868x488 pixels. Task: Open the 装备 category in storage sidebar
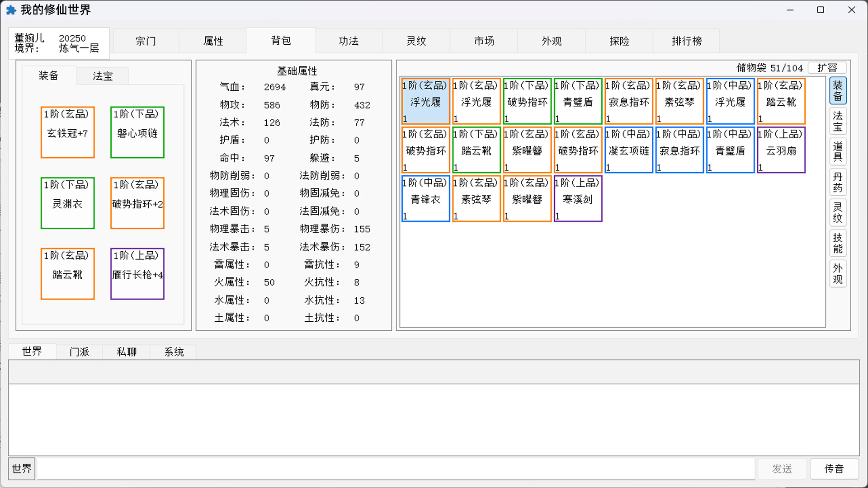pos(837,90)
